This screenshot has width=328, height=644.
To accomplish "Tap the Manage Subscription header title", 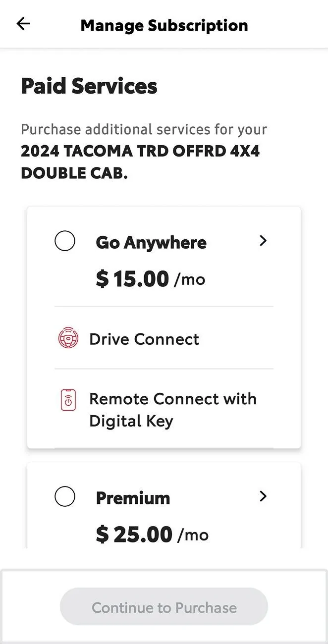I will [164, 25].
